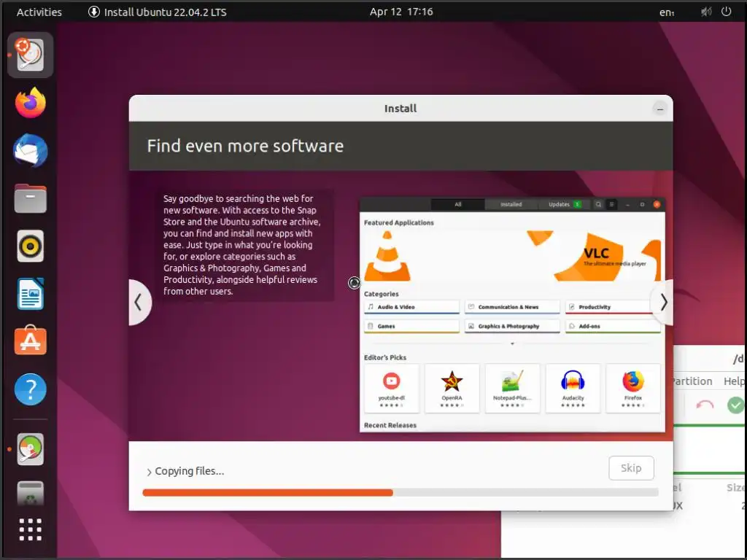Click the Install window title
This screenshot has height=560, width=747.
(400, 109)
